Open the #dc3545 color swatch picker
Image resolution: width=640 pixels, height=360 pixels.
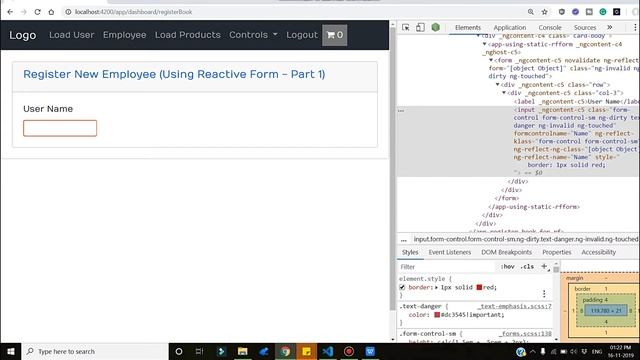(x=437, y=315)
